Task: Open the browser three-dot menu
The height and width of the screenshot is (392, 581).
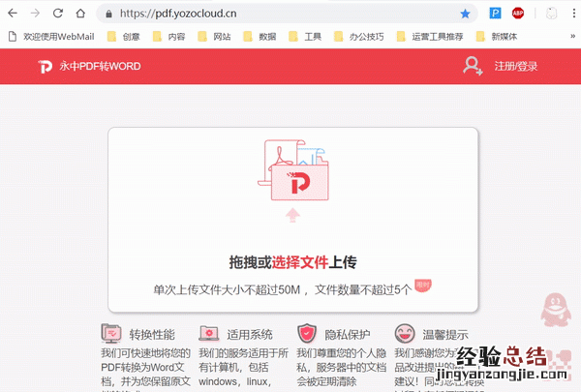Action: (574, 14)
